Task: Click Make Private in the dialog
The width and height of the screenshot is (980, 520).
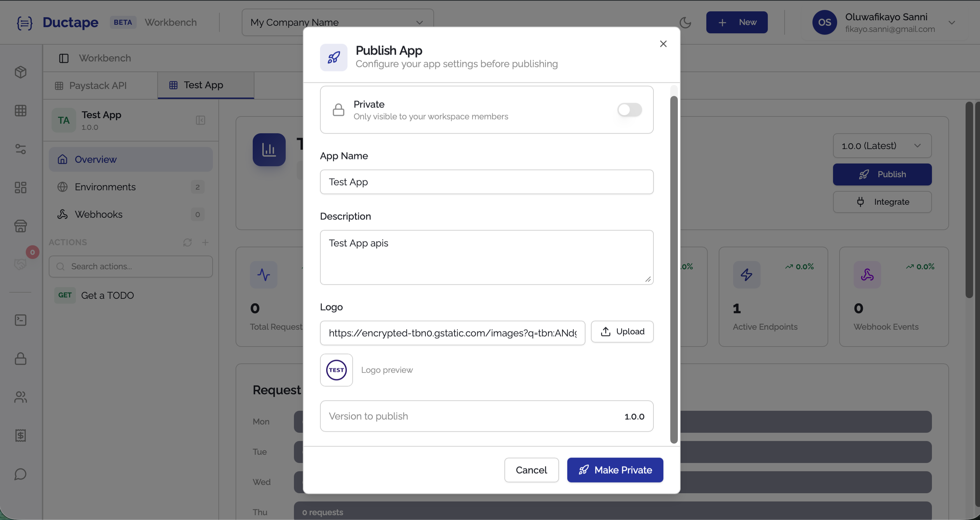Action: (x=615, y=470)
